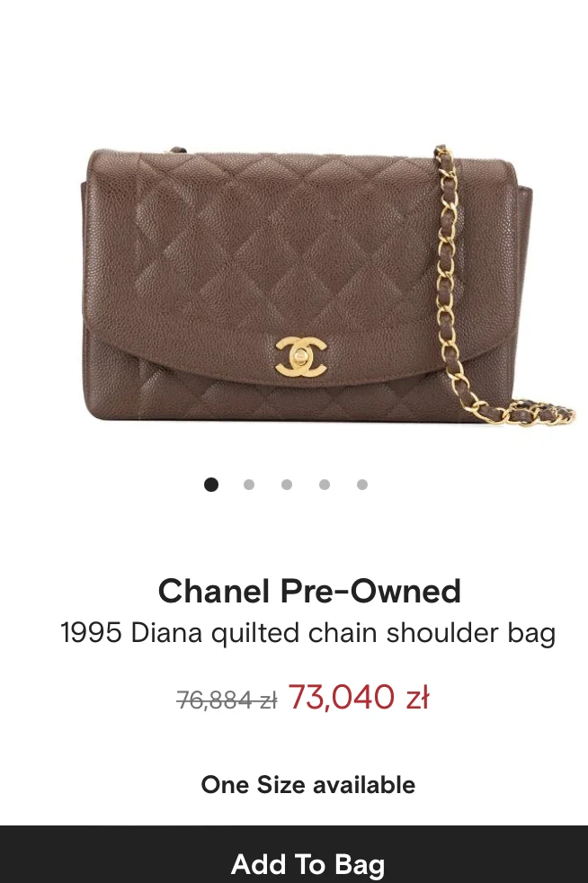The image size is (588, 883).
Task: Tap the crossed-out price 76,884 zł
Action: [x=227, y=700]
